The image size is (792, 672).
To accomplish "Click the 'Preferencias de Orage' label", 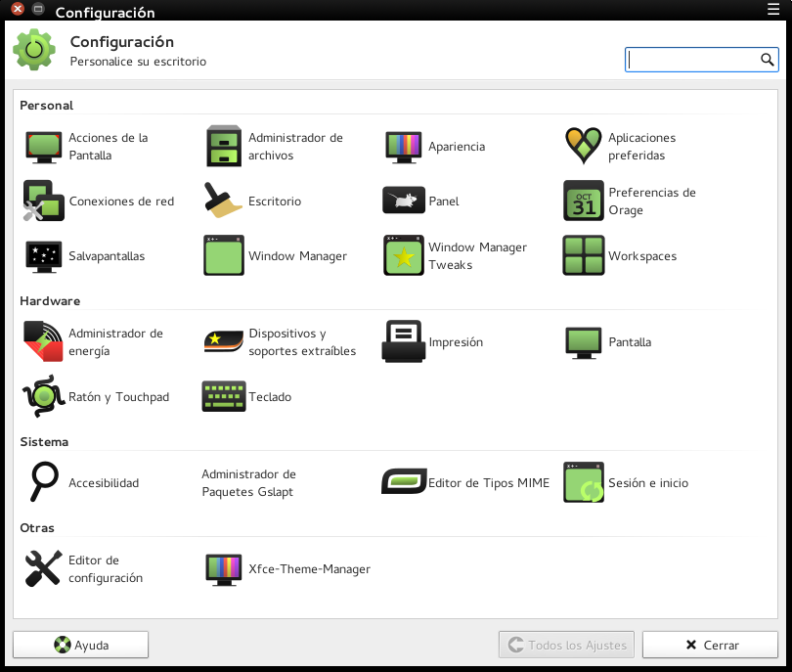I will pos(652,202).
